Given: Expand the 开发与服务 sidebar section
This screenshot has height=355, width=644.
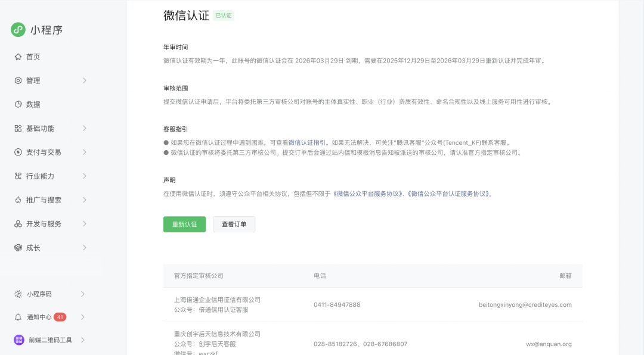Looking at the screenshot, I should pos(85,223).
